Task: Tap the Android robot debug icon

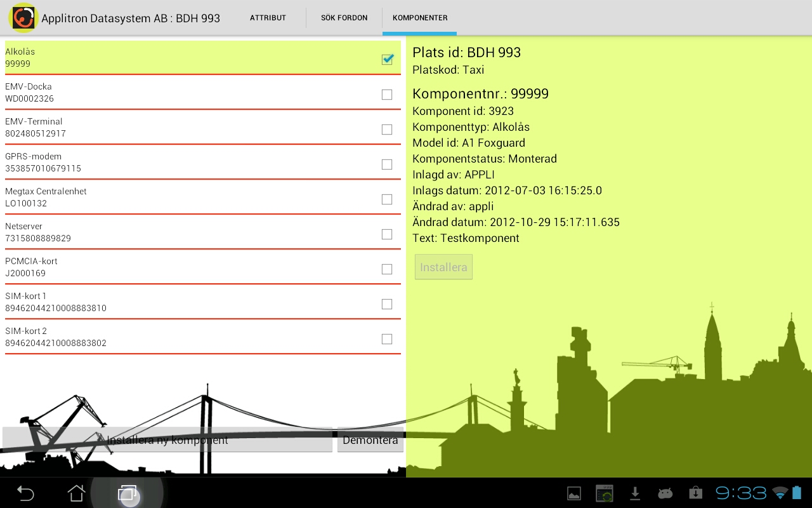Action: [x=665, y=493]
